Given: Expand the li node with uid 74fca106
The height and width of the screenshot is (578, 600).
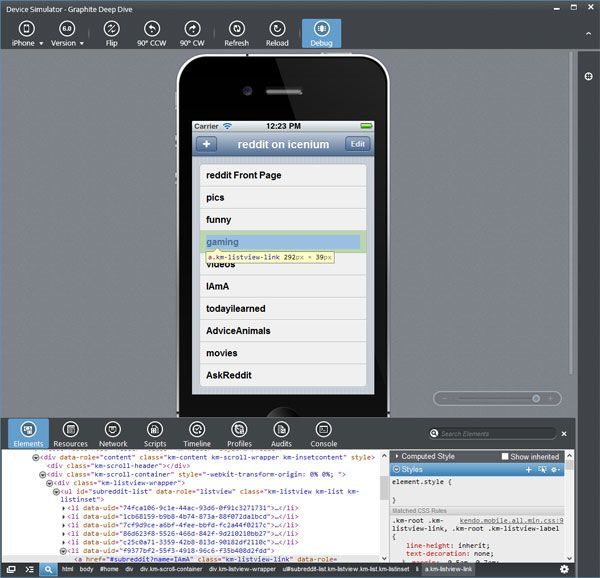Looking at the screenshot, I should (64, 508).
